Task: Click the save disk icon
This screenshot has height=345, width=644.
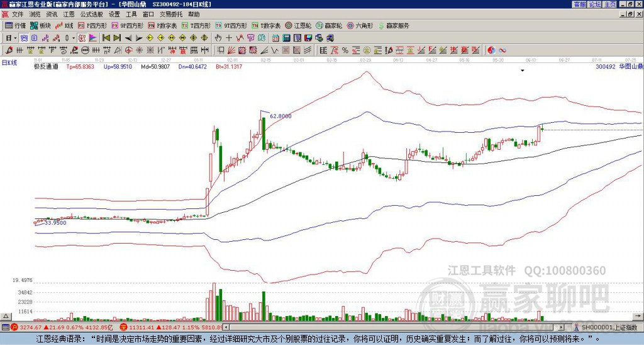Action: pyautogui.click(x=308, y=38)
